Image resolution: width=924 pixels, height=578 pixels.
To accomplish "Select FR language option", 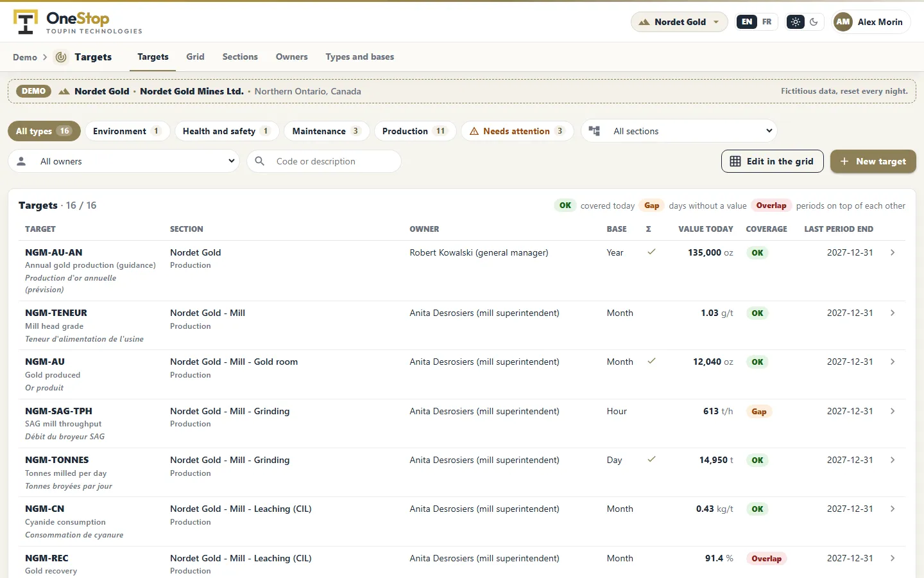I will (767, 22).
